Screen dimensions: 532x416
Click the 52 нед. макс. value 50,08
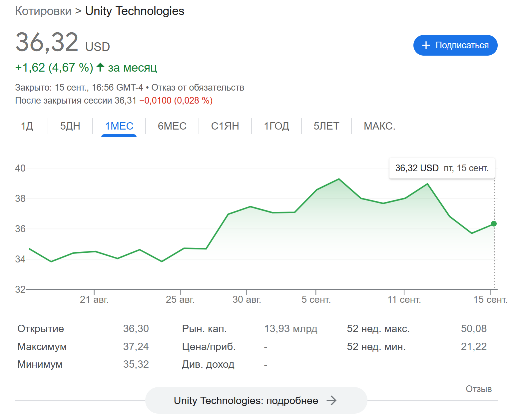(474, 329)
